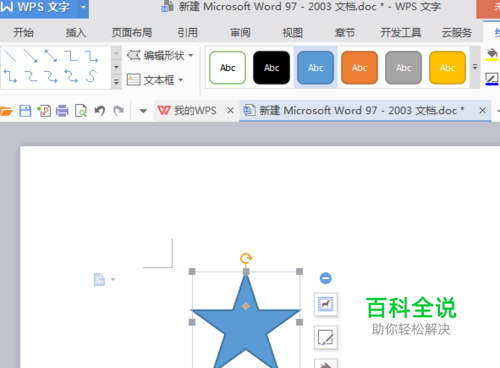The height and width of the screenshot is (368, 500).
Task: Click the star's right-middle resize handle
Action: pyautogui.click(x=300, y=322)
